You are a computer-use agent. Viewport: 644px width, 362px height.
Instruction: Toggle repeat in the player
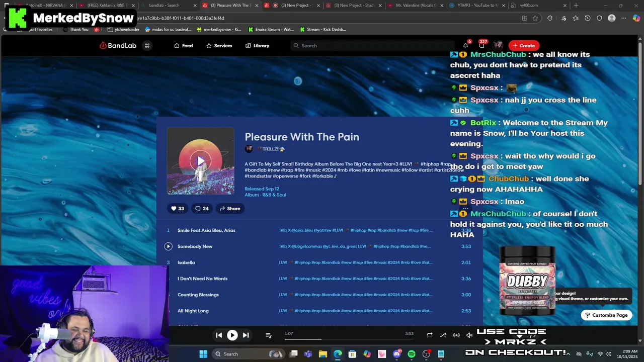click(429, 335)
